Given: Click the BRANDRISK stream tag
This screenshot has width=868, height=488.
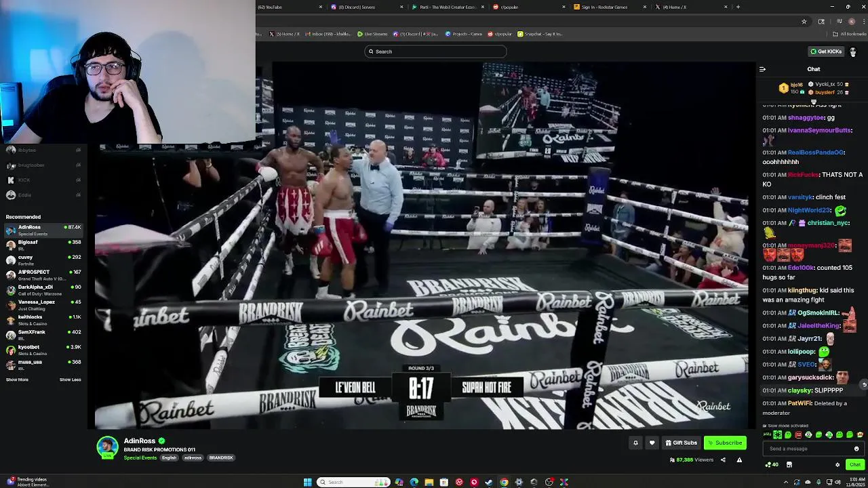Looking at the screenshot, I should pos(221,457).
